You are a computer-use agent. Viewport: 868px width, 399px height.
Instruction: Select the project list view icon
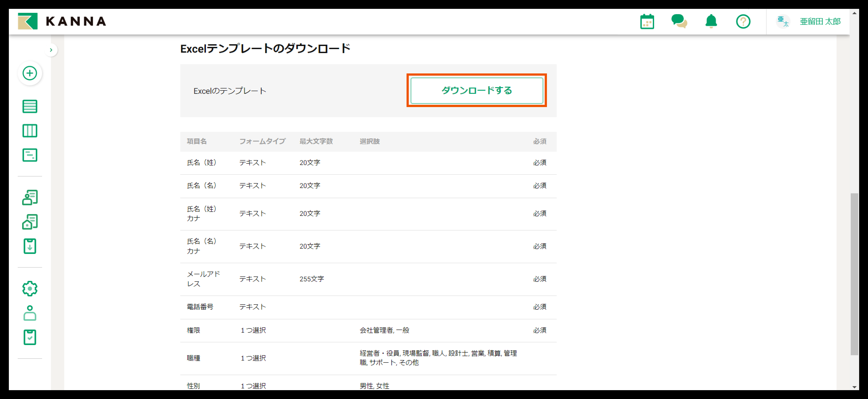pos(30,106)
